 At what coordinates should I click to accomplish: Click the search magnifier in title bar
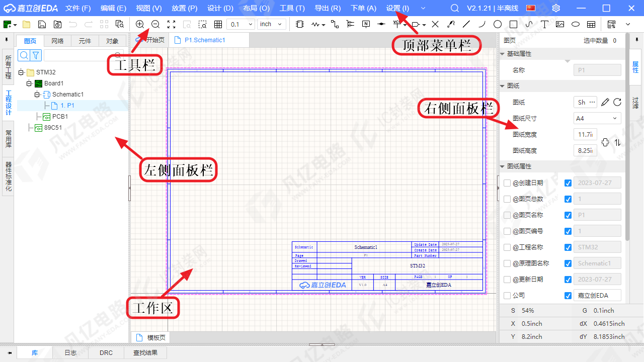click(x=455, y=8)
